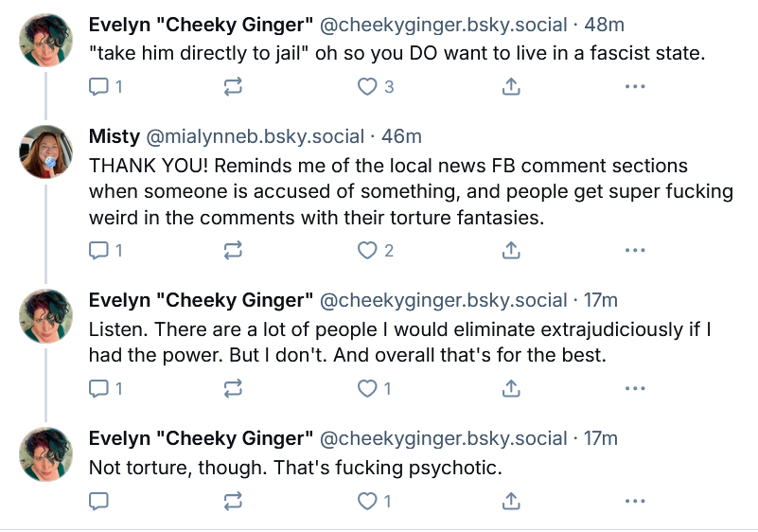The height and width of the screenshot is (532, 758).
Task: Repost the "Not torture, though" post
Action: coord(233,500)
